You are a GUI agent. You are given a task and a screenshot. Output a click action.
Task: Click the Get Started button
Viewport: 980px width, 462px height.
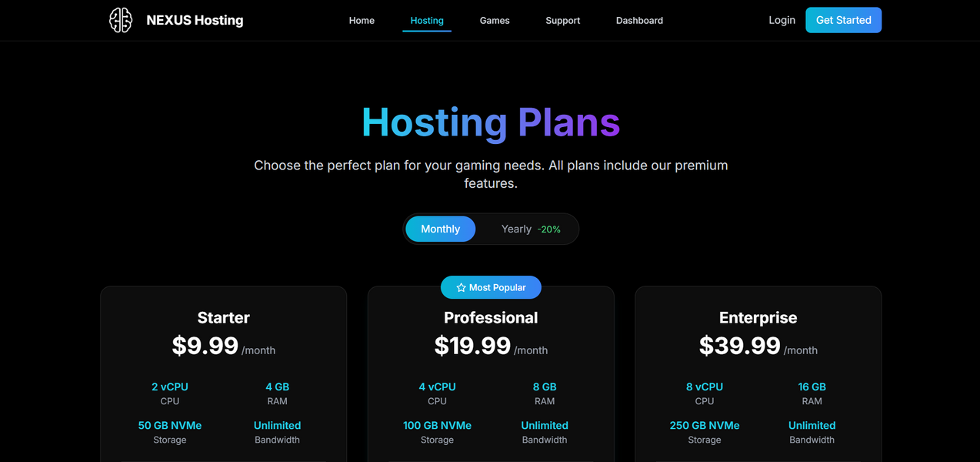click(x=843, y=20)
